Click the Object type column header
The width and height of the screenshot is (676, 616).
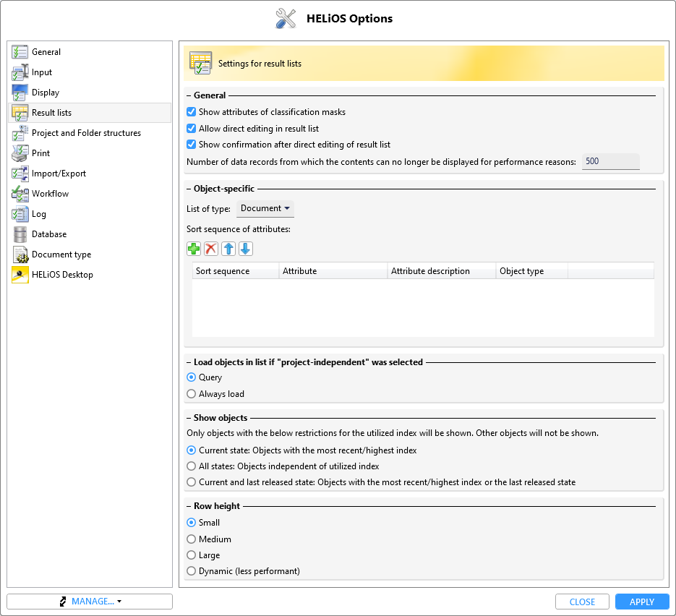point(532,271)
